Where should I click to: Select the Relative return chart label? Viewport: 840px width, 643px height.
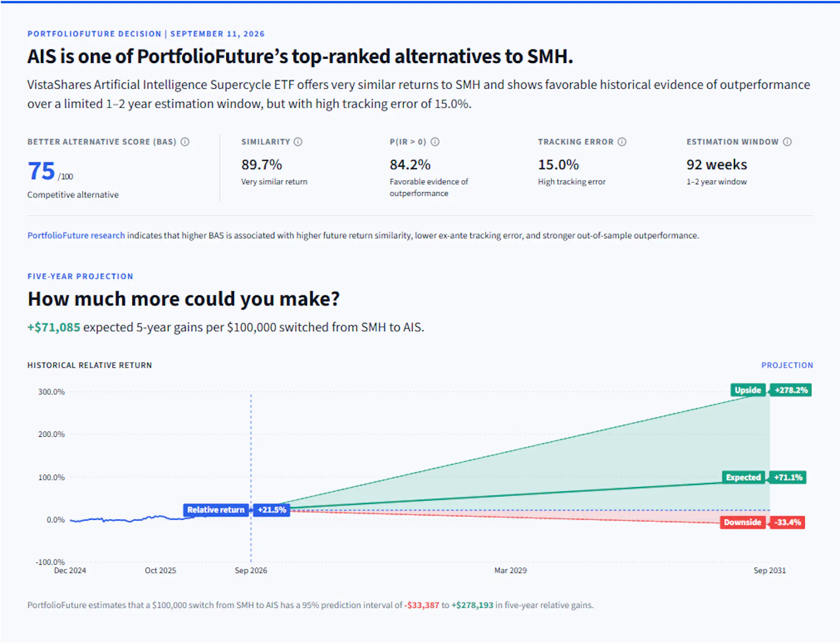point(216,510)
